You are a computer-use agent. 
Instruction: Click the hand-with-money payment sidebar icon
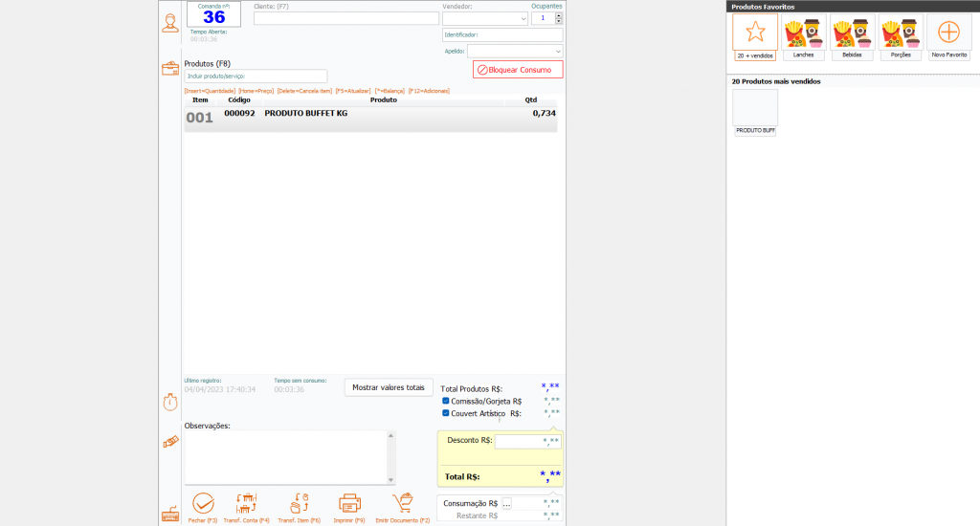point(170,442)
